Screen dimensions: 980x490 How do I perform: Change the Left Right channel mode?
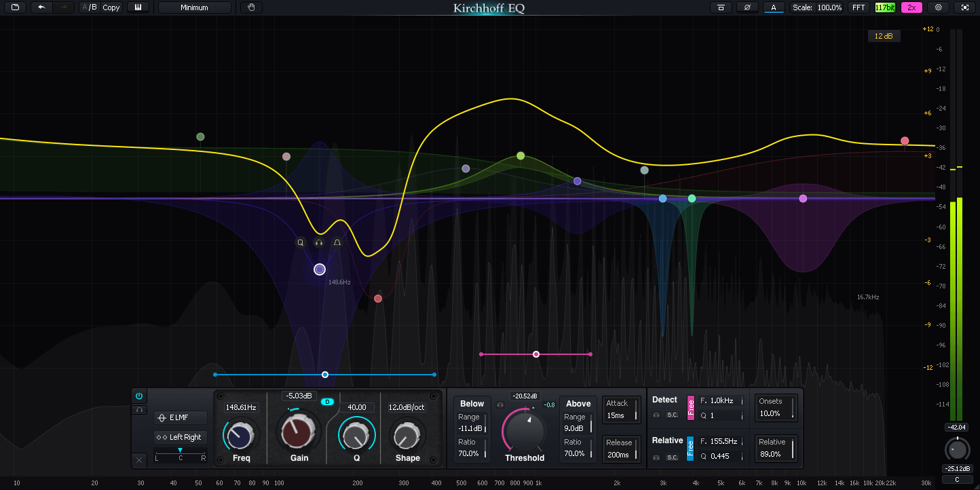(x=181, y=437)
